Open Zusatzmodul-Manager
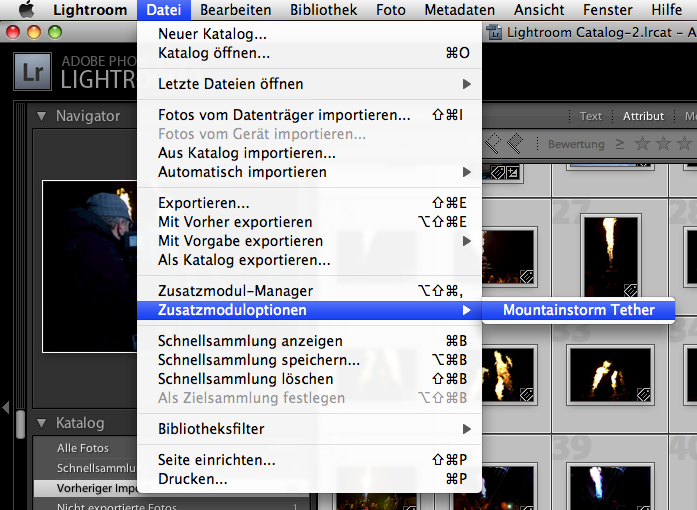The height and width of the screenshot is (510, 697). point(309,291)
